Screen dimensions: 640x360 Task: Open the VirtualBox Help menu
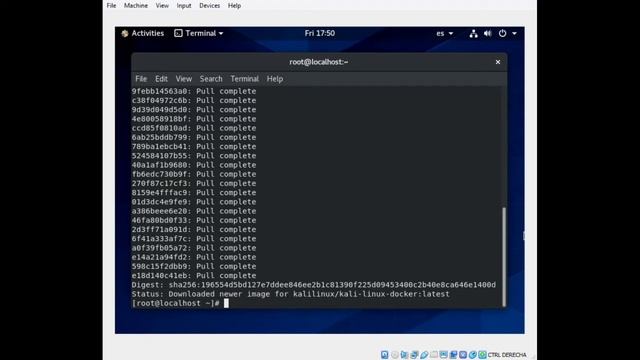(234, 6)
